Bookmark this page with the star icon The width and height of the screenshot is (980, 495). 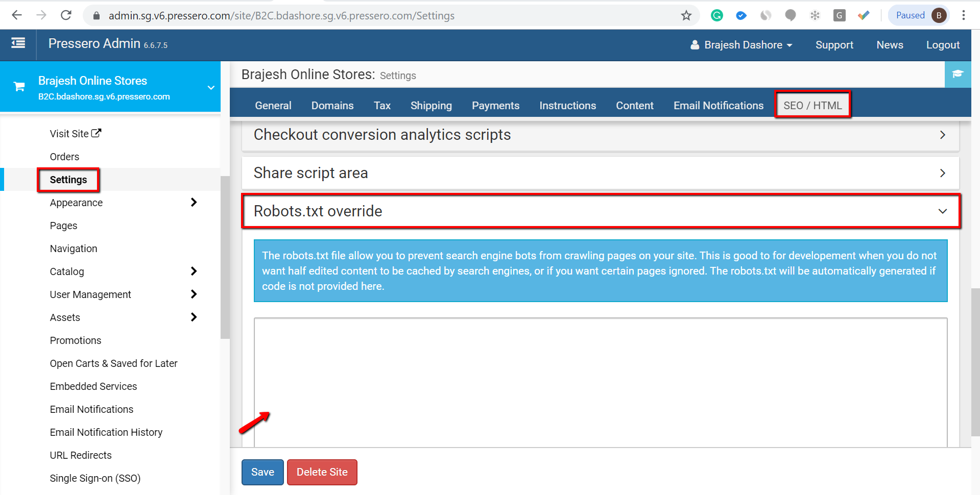click(x=686, y=15)
